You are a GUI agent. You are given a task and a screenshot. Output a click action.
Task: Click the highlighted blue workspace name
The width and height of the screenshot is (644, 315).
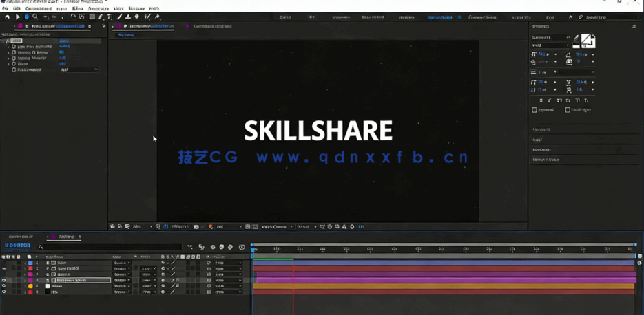(x=439, y=17)
